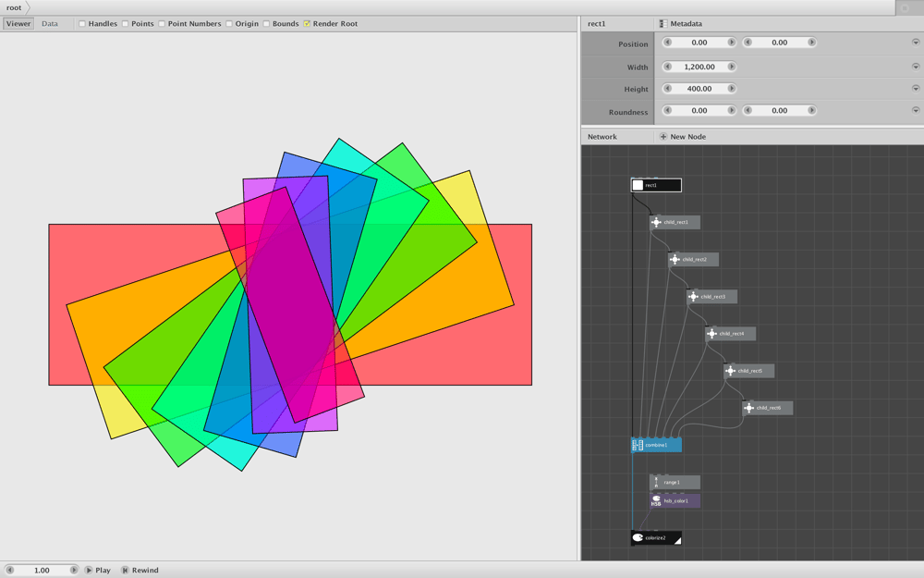The image size is (924, 578).
Task: Click the "Network" panel label
Action: click(x=602, y=137)
